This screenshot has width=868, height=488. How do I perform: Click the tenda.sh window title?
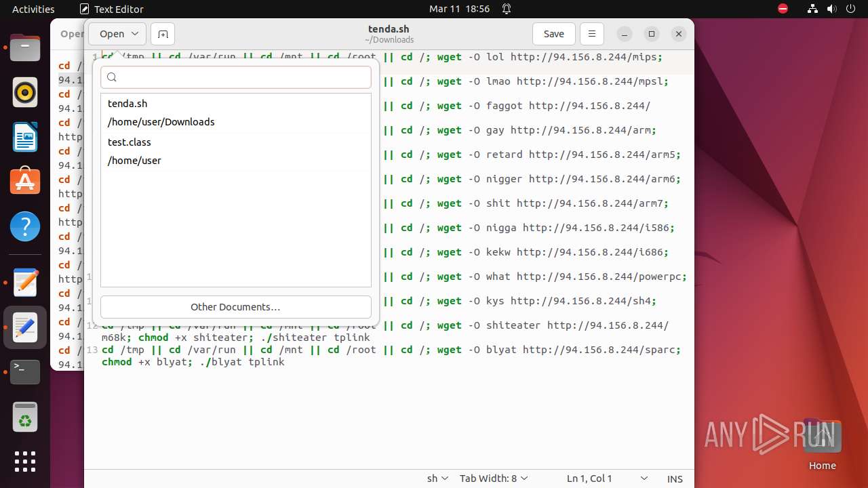[x=389, y=29]
